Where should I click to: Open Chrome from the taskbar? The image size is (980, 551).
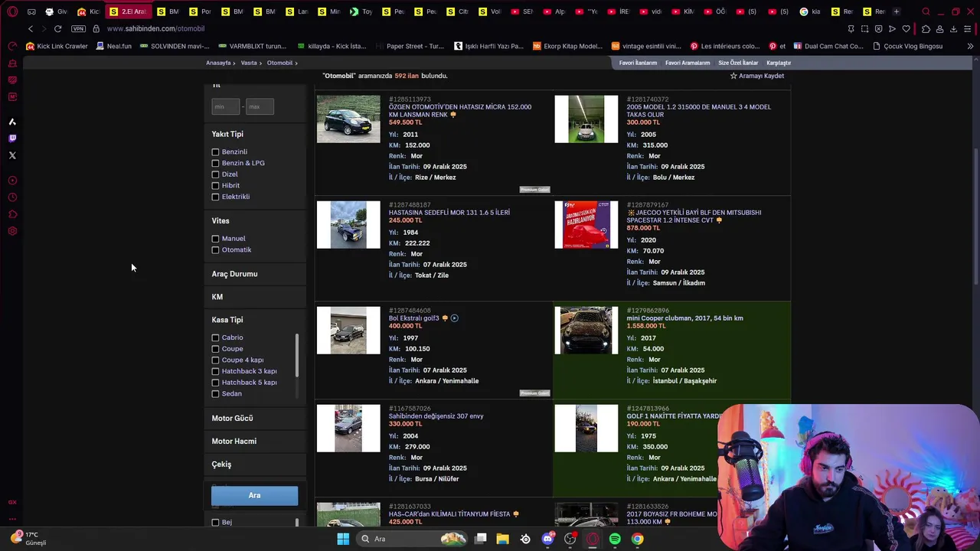(637, 539)
